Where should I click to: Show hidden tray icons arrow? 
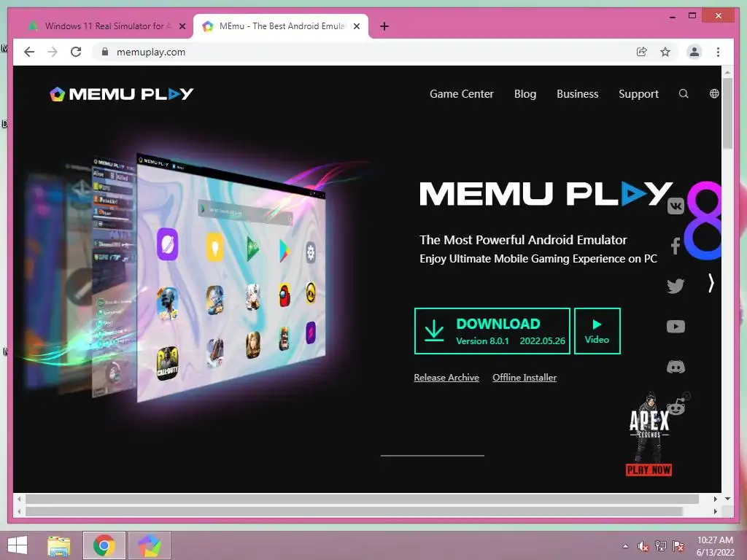click(625, 546)
